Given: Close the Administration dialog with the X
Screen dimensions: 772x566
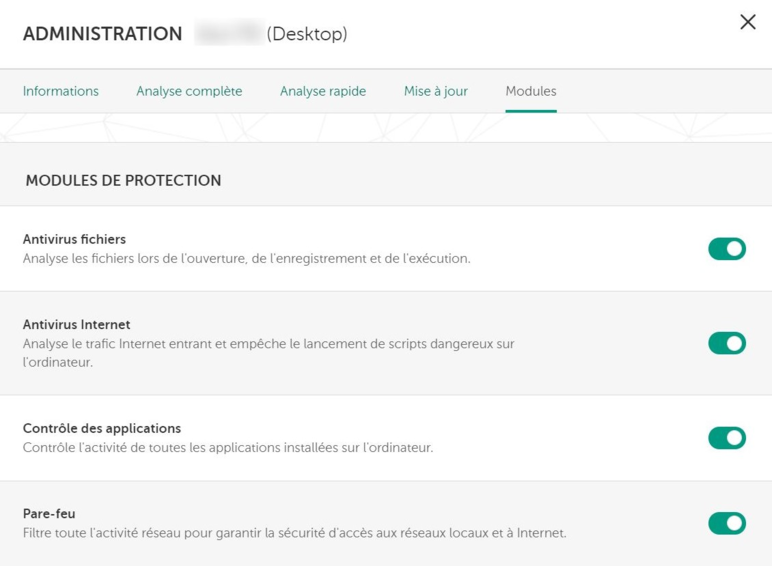Looking at the screenshot, I should 747,22.
